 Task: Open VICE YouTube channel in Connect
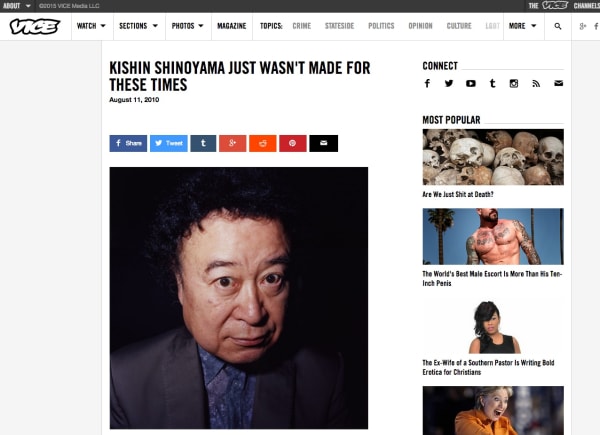471,83
